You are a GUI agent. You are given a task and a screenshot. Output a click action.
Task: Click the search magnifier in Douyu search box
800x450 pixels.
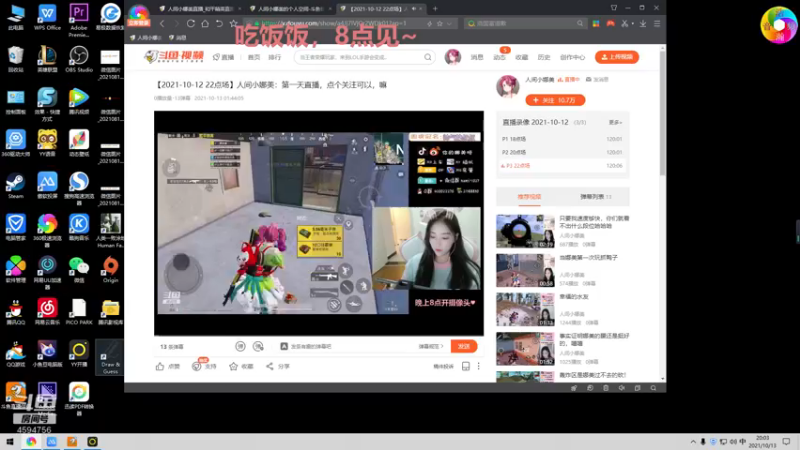pyautogui.click(x=428, y=57)
